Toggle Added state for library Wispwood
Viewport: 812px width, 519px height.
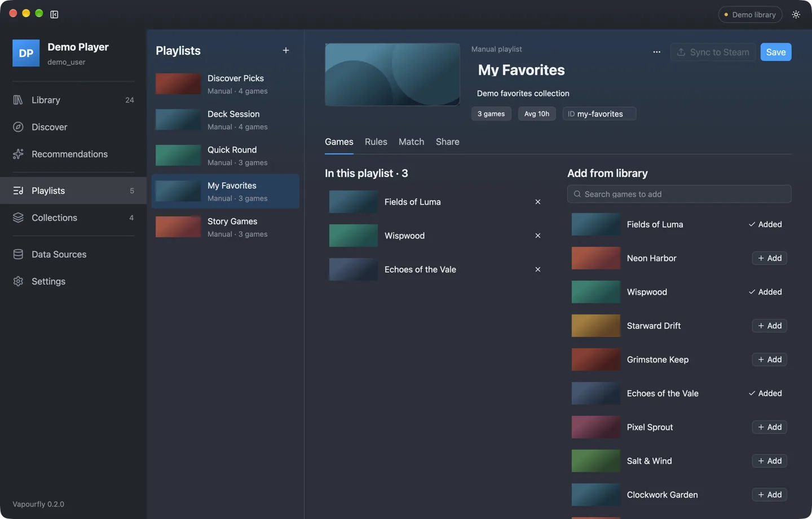click(765, 292)
